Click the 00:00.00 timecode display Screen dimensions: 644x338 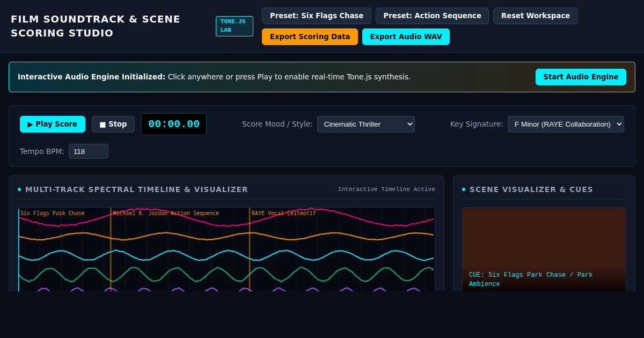coord(174,124)
